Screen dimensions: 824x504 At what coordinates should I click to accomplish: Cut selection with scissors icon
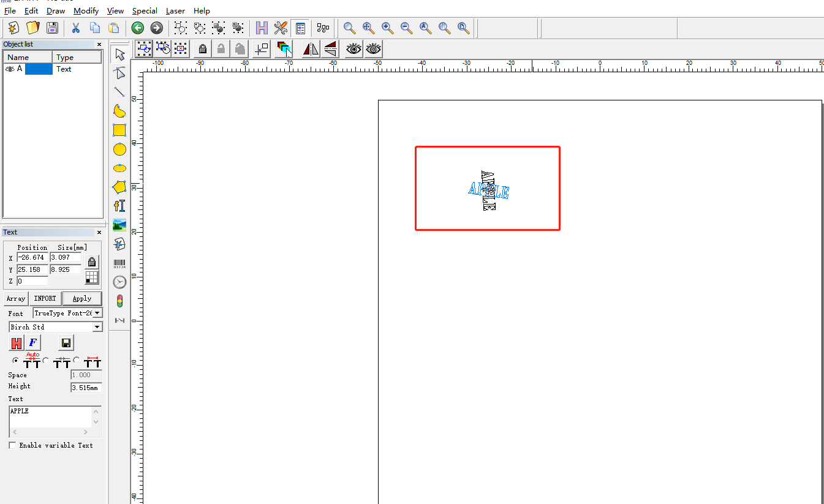76,28
